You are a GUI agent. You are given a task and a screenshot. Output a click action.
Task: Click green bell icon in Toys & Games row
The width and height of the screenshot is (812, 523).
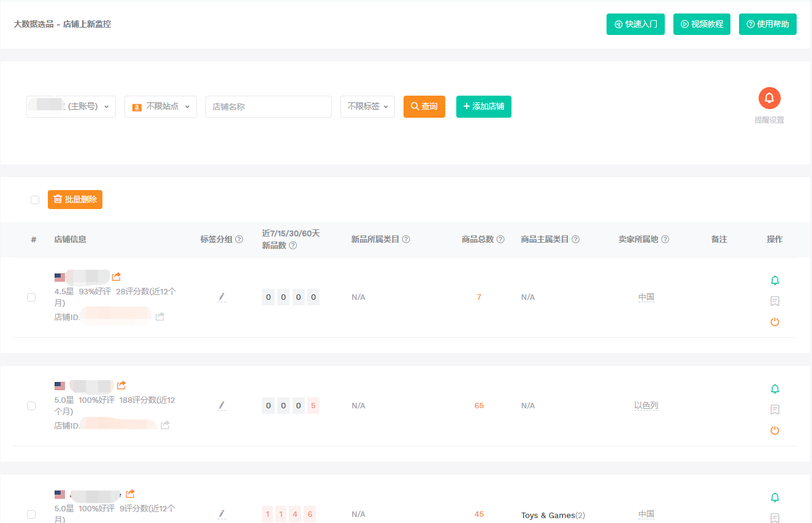(775, 497)
